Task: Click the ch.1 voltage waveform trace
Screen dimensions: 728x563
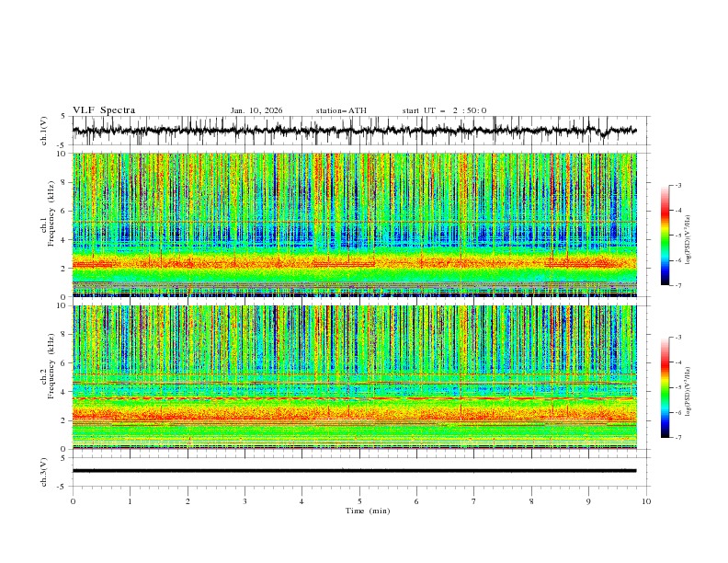Action: pos(354,131)
